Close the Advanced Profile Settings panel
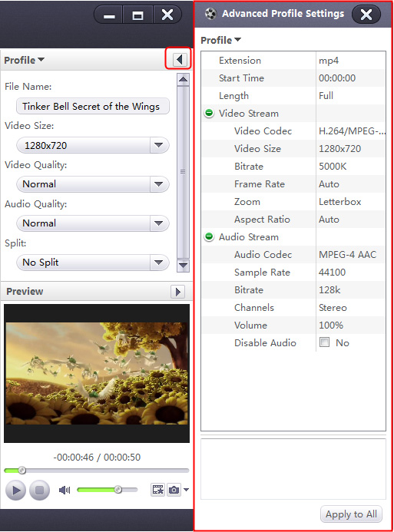 click(366, 15)
